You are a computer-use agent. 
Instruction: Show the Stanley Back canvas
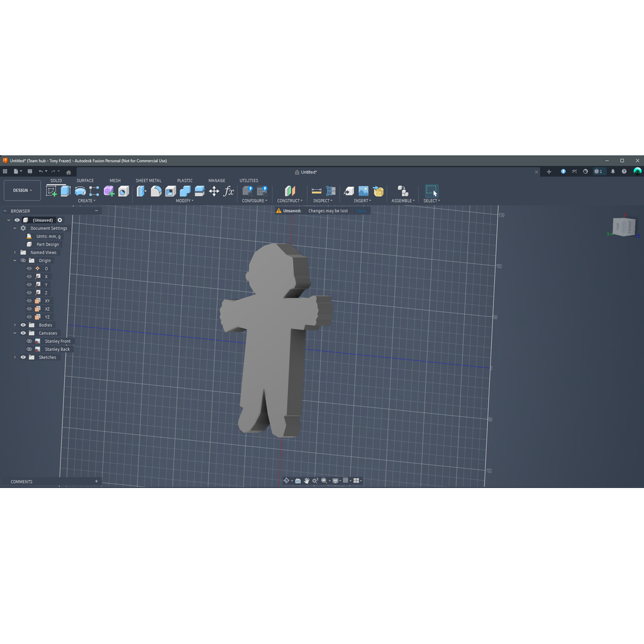[29, 349]
